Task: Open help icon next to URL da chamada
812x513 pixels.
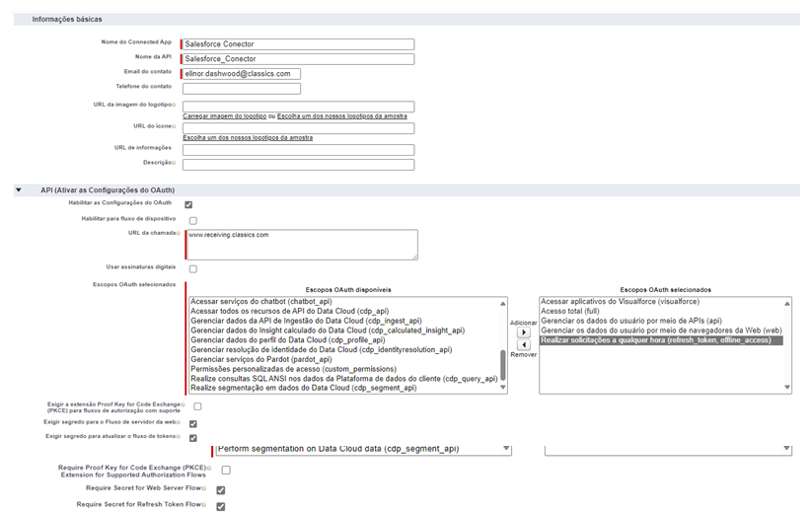Action: 179,234
